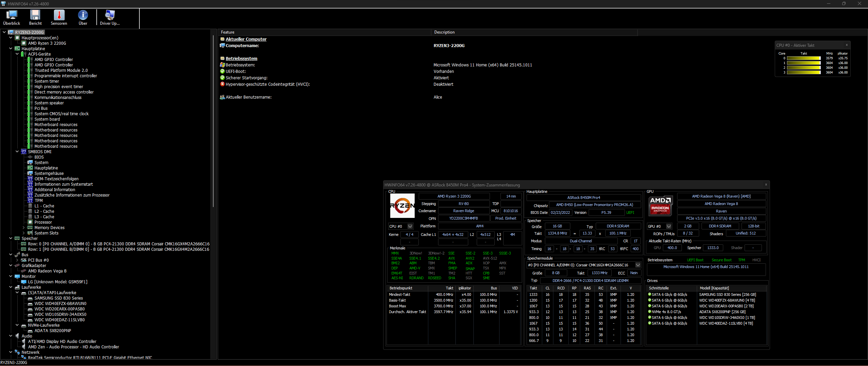Close the CPU #0 Aktiver Takt panel
868x366 pixels.
pyautogui.click(x=847, y=45)
